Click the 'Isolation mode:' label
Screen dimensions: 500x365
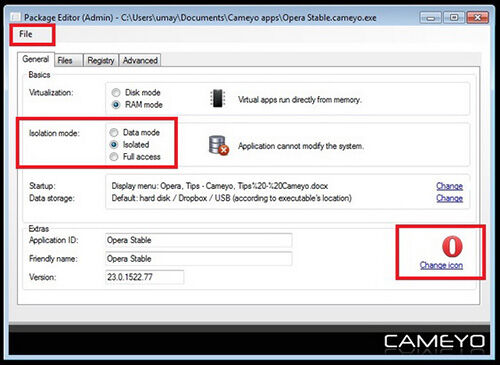tap(54, 133)
